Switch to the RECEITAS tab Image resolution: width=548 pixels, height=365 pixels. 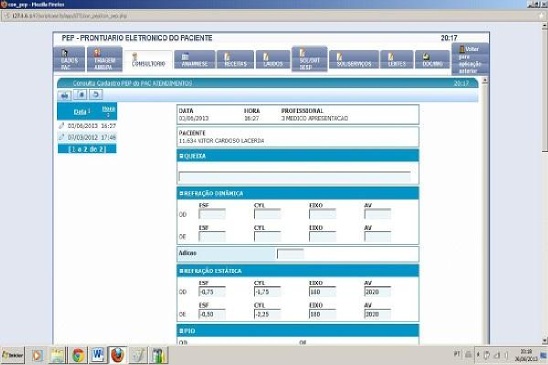[235, 60]
